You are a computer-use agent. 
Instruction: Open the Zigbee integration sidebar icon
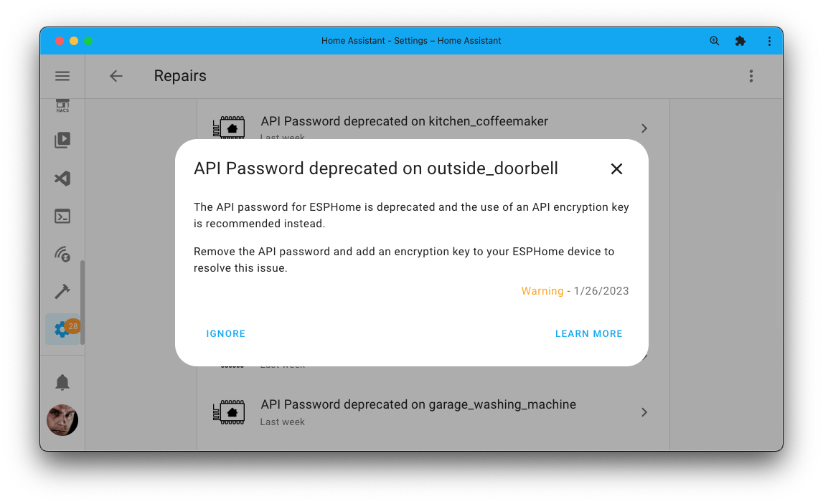coord(62,254)
